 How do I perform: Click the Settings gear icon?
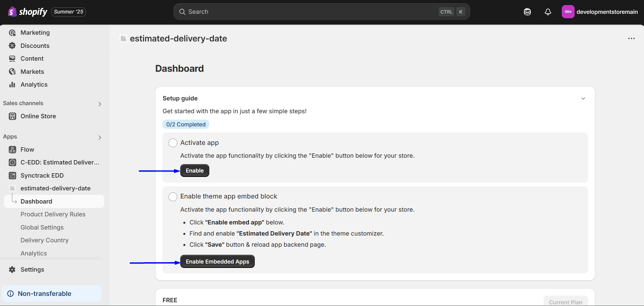pyautogui.click(x=12, y=270)
